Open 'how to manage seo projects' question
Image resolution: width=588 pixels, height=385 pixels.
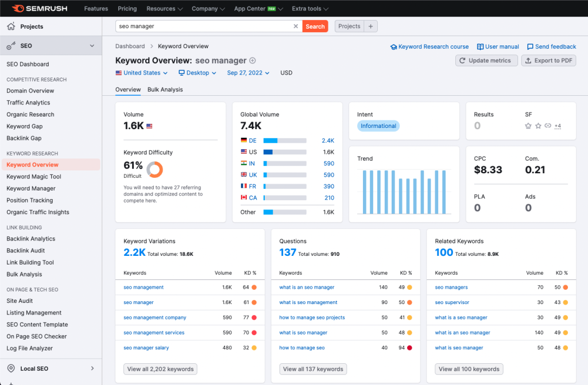coord(312,317)
